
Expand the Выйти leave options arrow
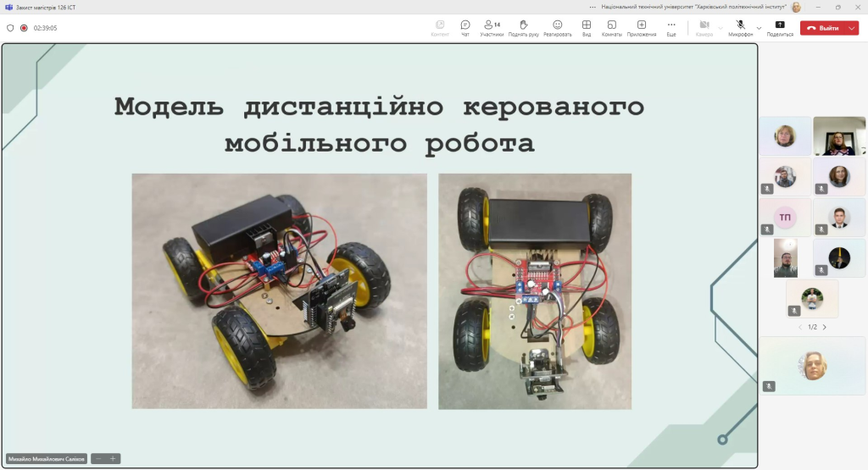[851, 28]
